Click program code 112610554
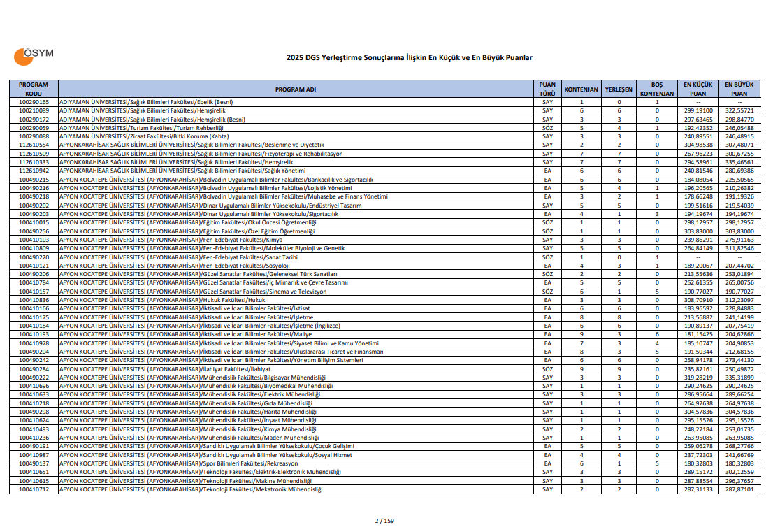The height and width of the screenshot is (532, 773). tap(34, 145)
